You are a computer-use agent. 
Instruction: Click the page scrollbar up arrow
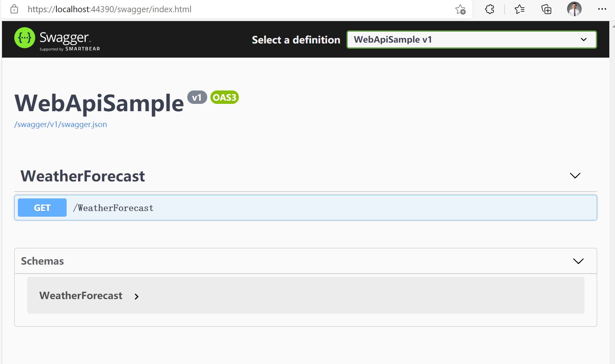612,25
